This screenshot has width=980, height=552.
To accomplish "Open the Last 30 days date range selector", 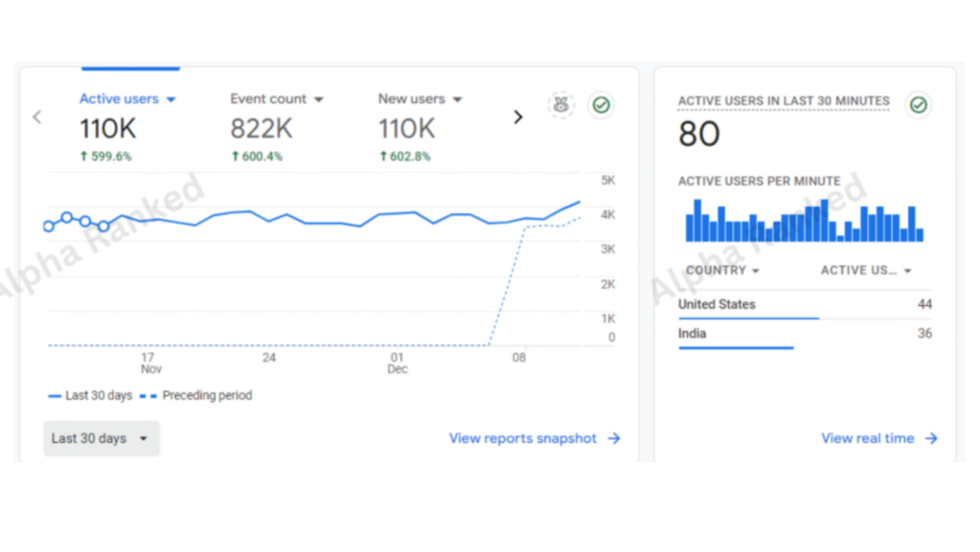I will point(100,438).
